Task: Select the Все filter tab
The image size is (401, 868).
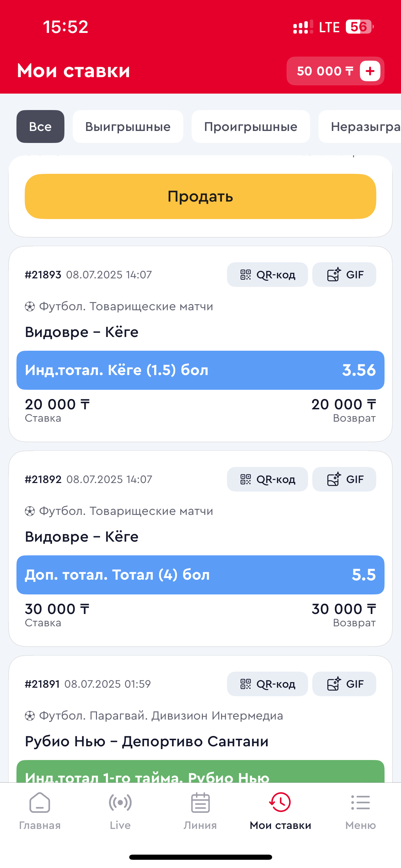Action: point(40,126)
